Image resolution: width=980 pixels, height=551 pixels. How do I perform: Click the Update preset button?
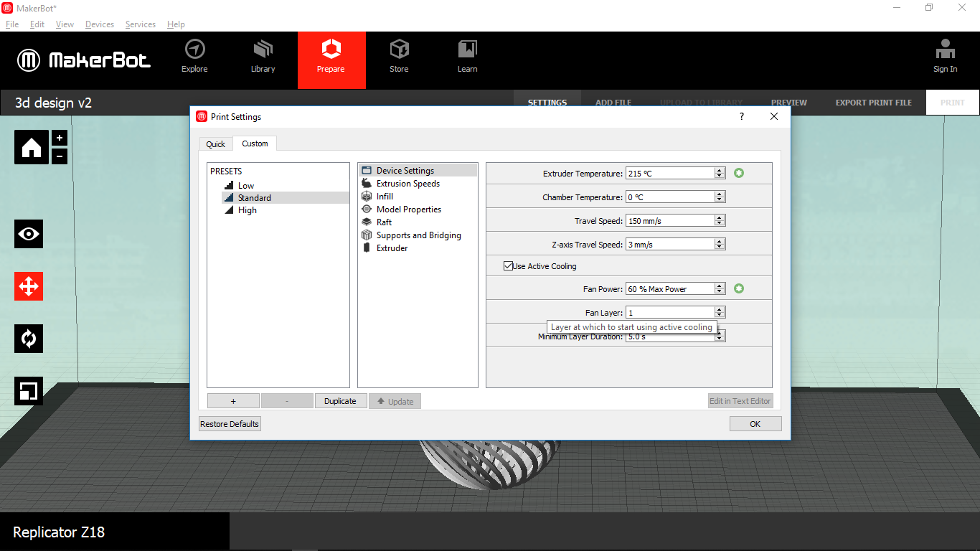[x=395, y=401]
